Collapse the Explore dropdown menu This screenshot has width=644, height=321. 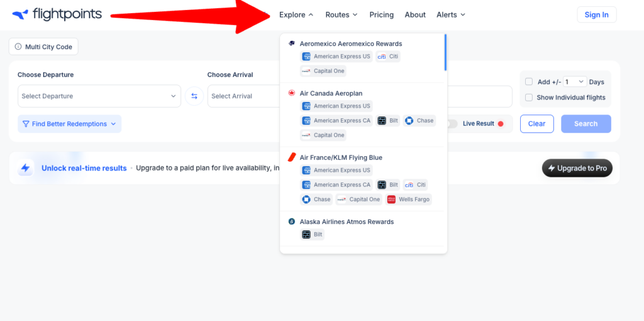click(296, 15)
